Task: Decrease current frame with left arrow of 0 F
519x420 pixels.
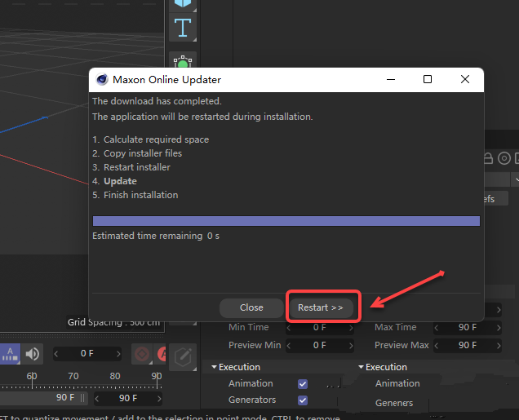Action: (56, 354)
